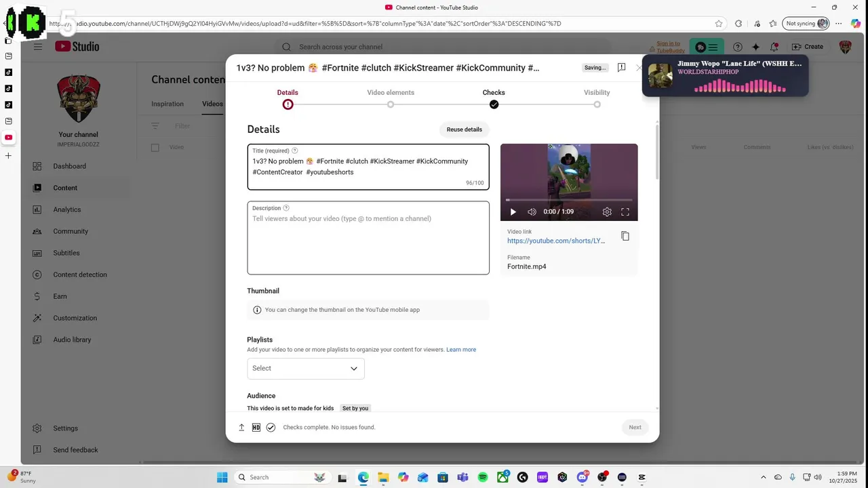Click the Create button

[808, 47]
